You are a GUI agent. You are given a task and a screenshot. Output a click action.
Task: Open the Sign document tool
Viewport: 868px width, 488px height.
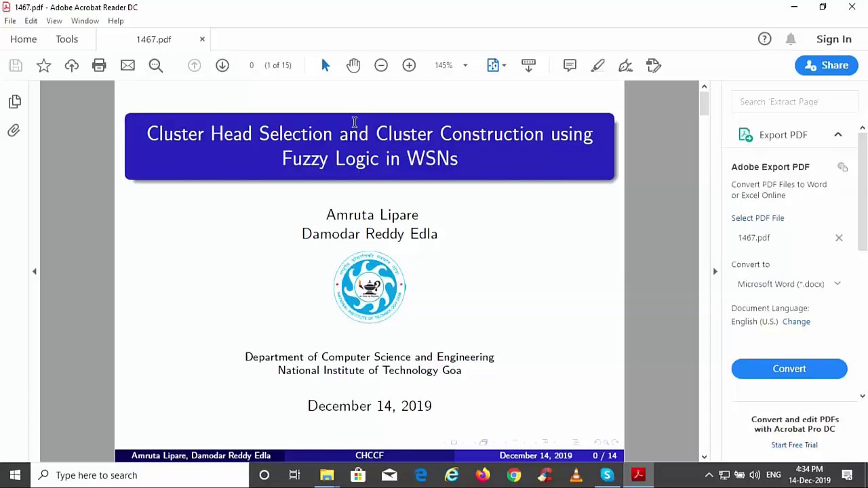[625, 65]
